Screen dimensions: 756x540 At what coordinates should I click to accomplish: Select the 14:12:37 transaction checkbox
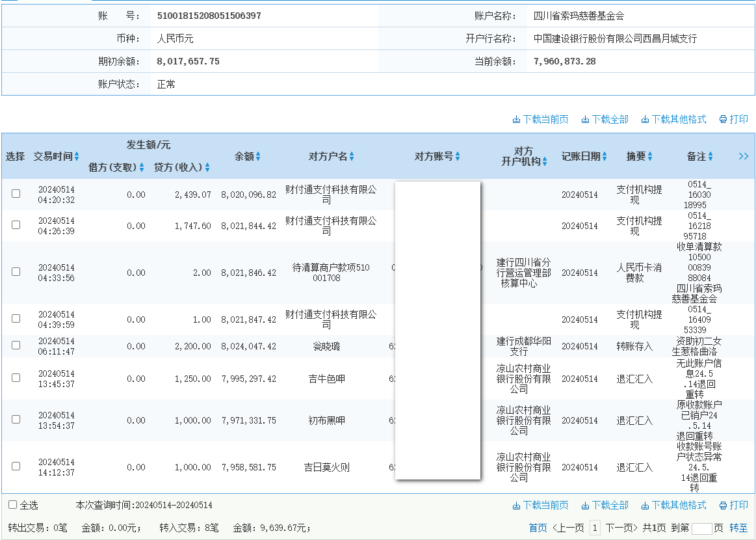(16, 466)
